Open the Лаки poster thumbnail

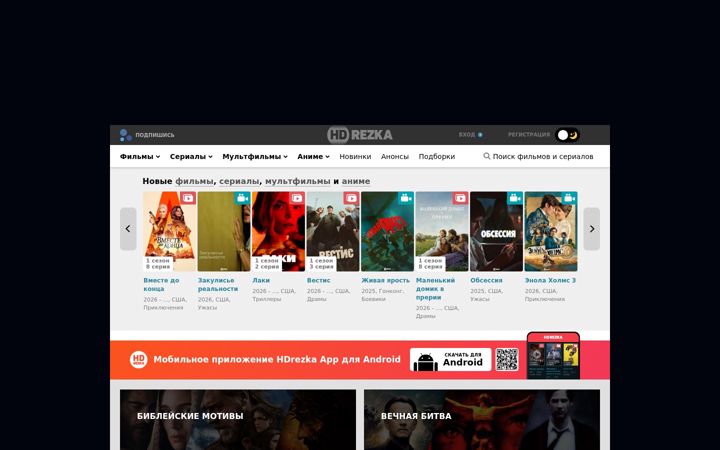tap(278, 231)
